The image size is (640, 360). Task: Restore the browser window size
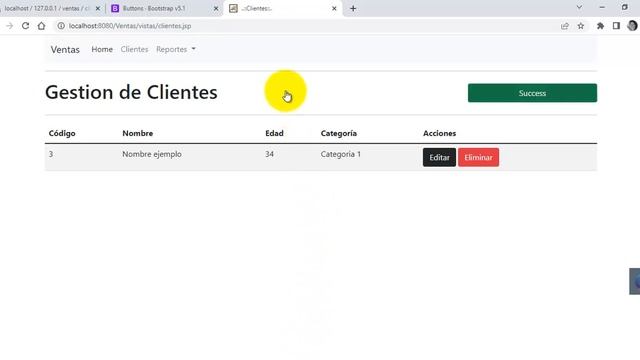[624, 7]
